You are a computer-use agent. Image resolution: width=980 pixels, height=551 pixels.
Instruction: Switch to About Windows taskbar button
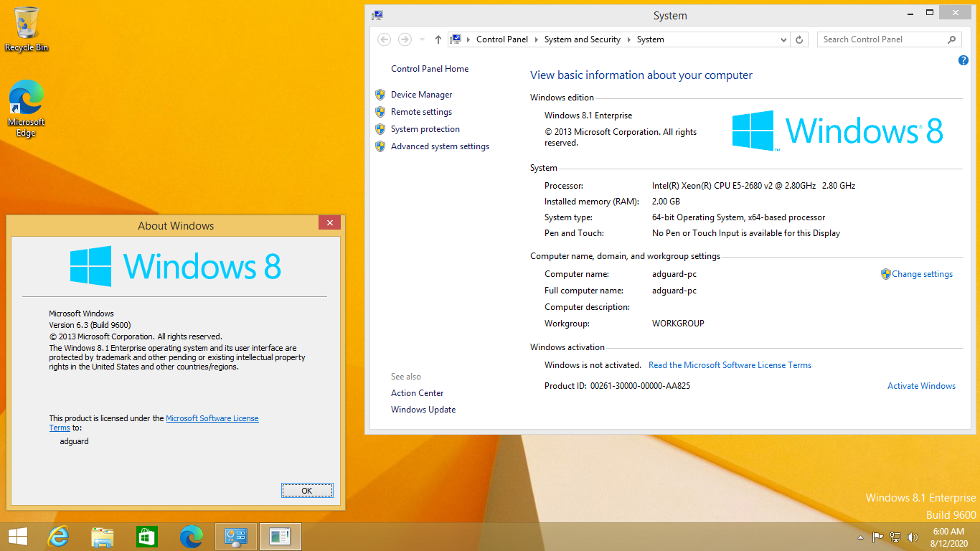(x=281, y=537)
